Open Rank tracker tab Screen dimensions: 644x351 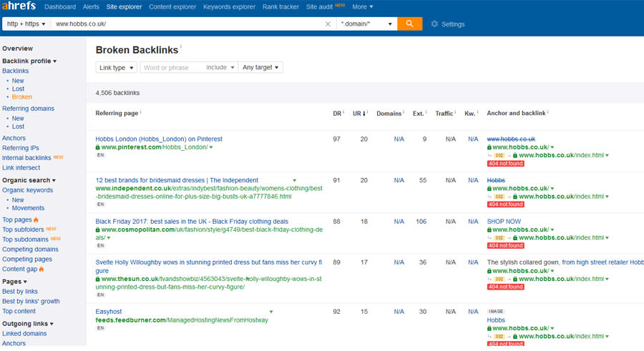280,6
